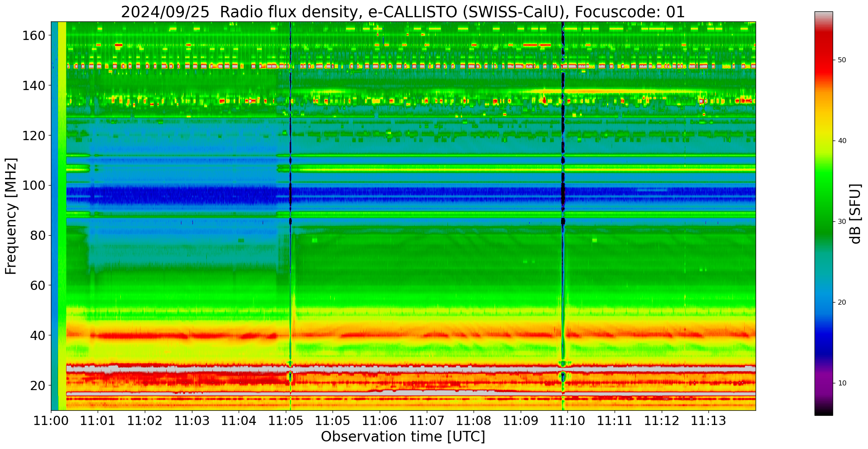Viewport: 868px width, 449px height.
Task: Click the 20 frequency axis tick label
Action: 37,385
